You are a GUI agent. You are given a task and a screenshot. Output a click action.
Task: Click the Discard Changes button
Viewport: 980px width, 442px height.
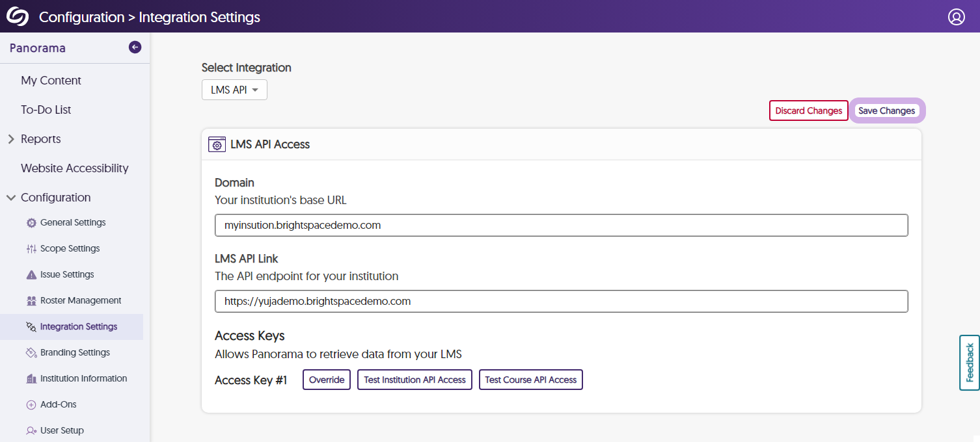coord(808,110)
